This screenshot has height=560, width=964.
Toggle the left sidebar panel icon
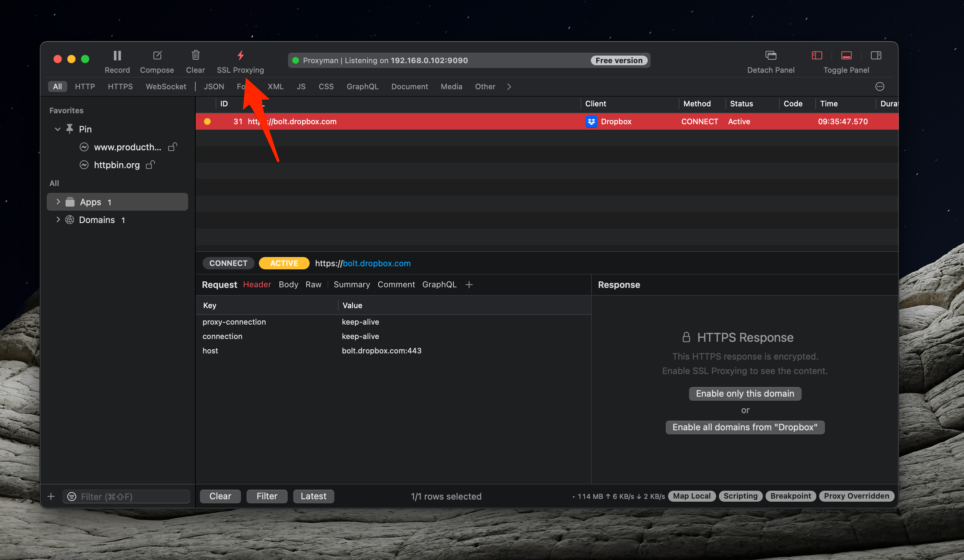[x=817, y=56]
